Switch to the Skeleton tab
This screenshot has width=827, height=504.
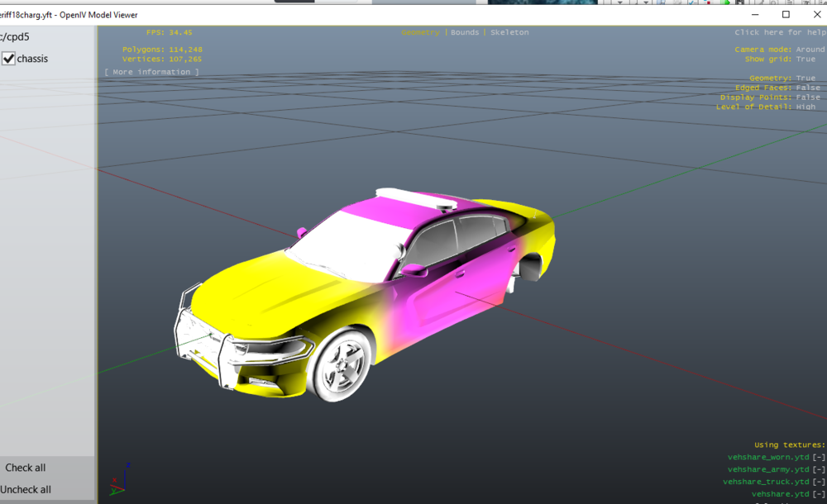pos(509,32)
